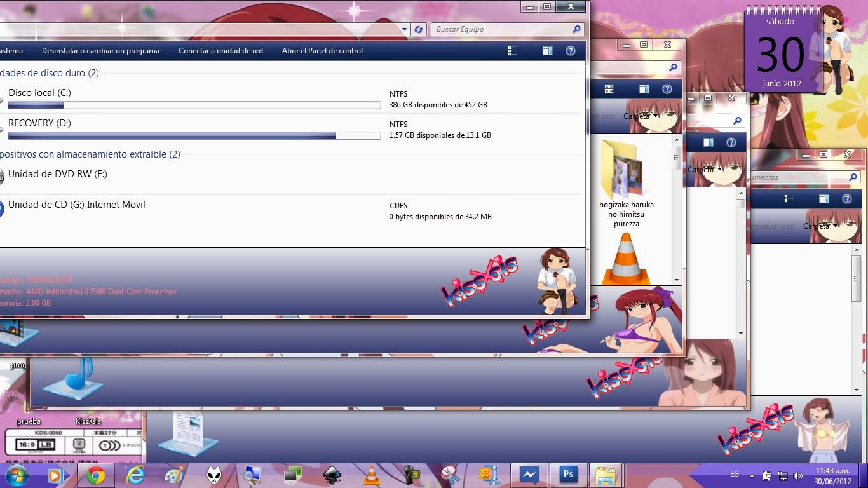Open the power status tray icon
The height and width of the screenshot is (488, 868).
point(768,476)
